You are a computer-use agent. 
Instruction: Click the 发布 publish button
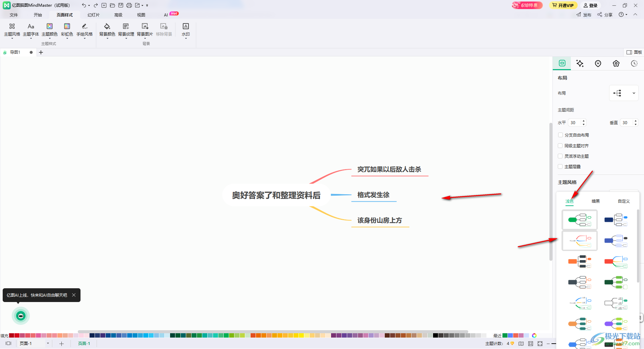point(584,15)
